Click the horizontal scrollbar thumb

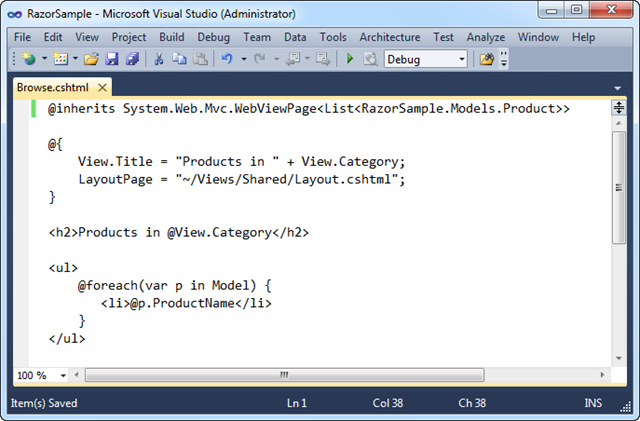(284, 375)
